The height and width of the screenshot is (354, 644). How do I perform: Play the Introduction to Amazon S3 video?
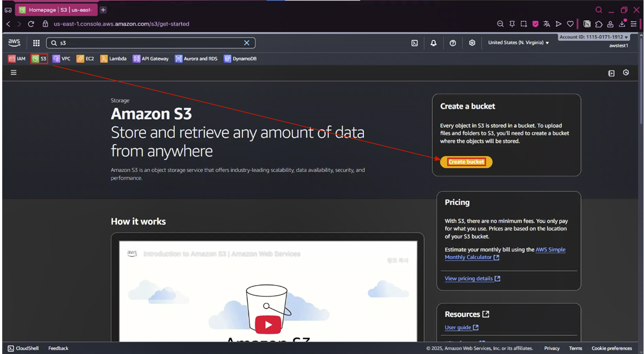(x=268, y=325)
